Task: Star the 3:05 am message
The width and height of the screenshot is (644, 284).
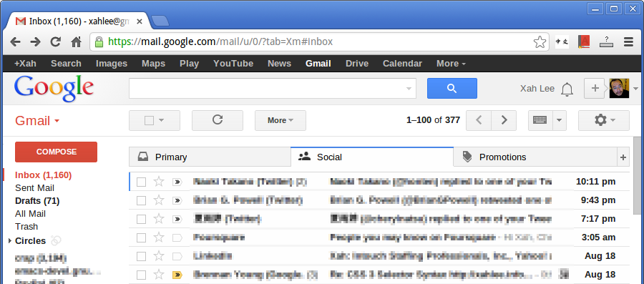Action: point(159,238)
